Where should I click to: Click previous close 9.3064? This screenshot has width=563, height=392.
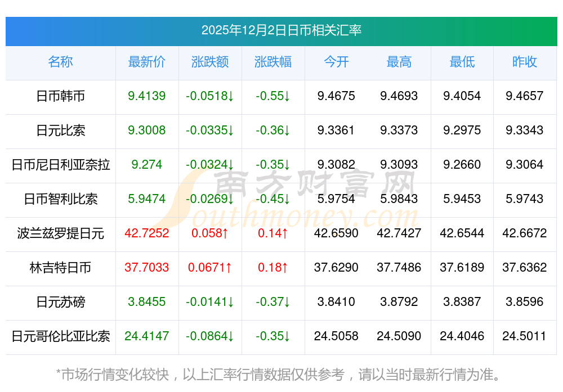pyautogui.click(x=525, y=165)
